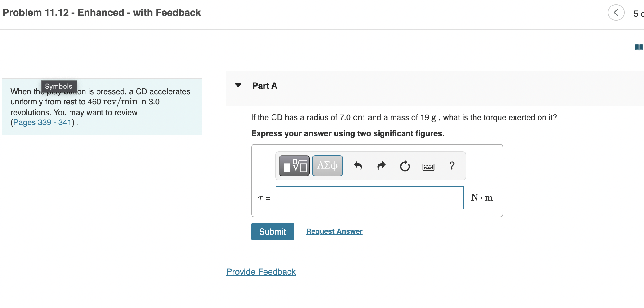Viewport: 644px width, 308px height.
Task: Go to the previous problem
Action: (x=616, y=13)
